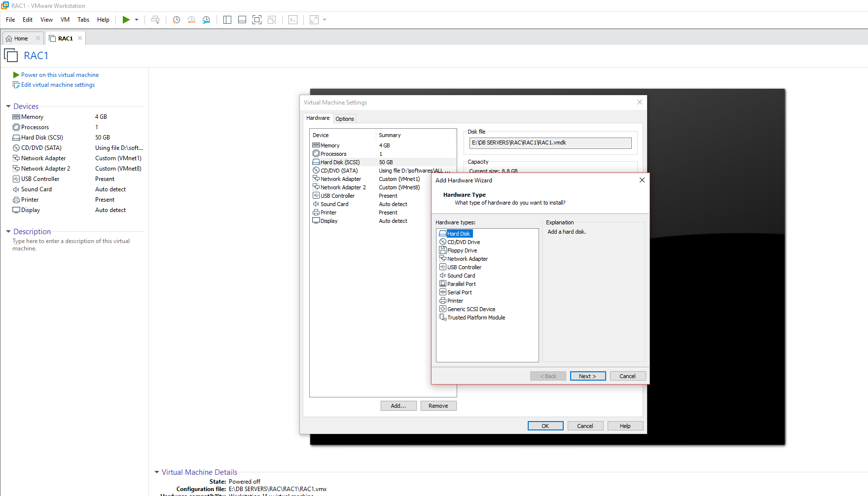Select Generic SCSI Device in hardware types list
Viewport: 868px width, 496px height.
click(471, 309)
